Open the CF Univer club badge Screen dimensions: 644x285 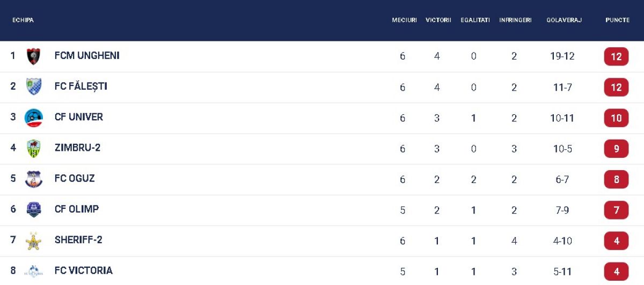tap(33, 118)
